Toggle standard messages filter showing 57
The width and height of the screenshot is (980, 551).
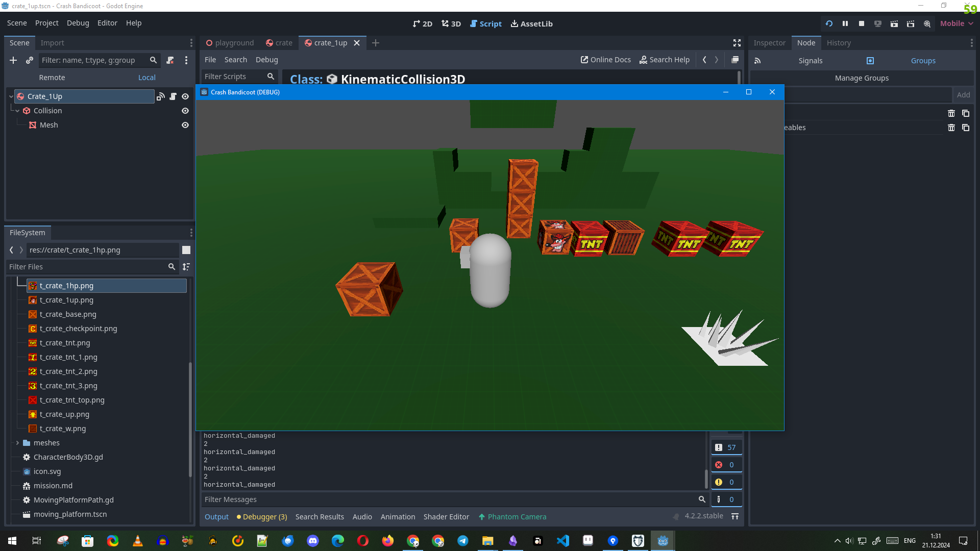726,447
